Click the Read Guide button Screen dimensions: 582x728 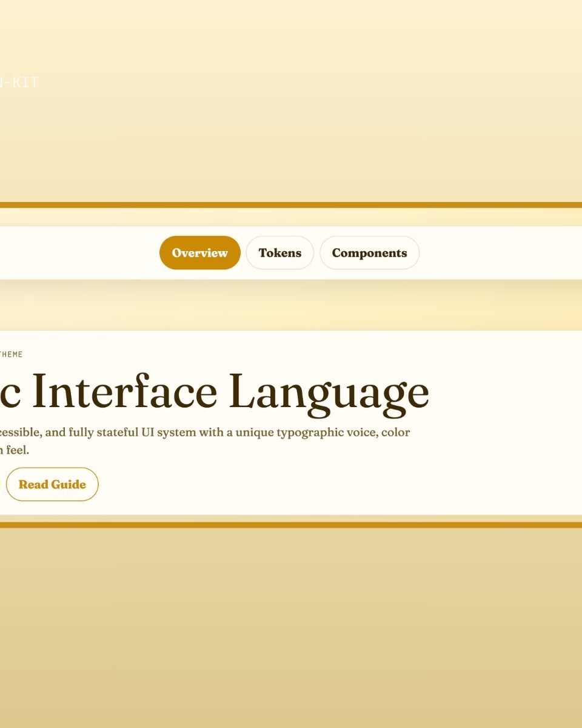click(52, 484)
